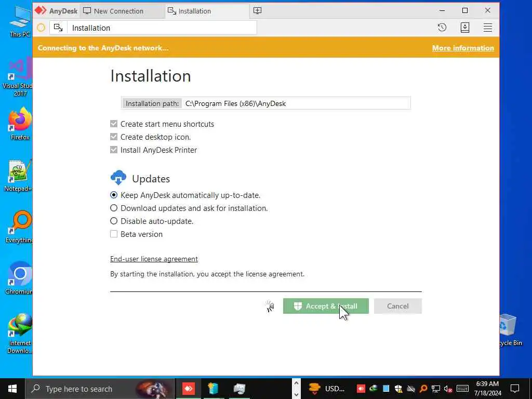Toggle Install AnyDesk Printer checkbox
The width and height of the screenshot is (532, 399).
click(114, 150)
